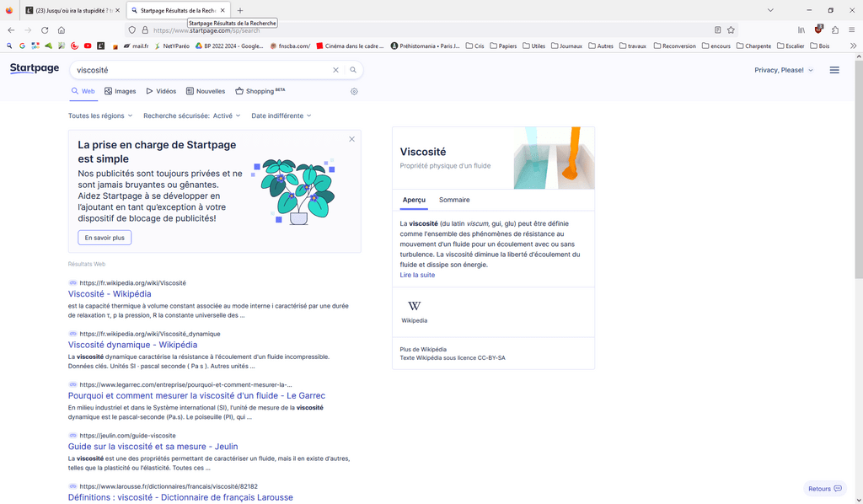Screen dimensions: 863x504
Task: Expand the Toutes les régions dropdown
Action: coord(100,115)
